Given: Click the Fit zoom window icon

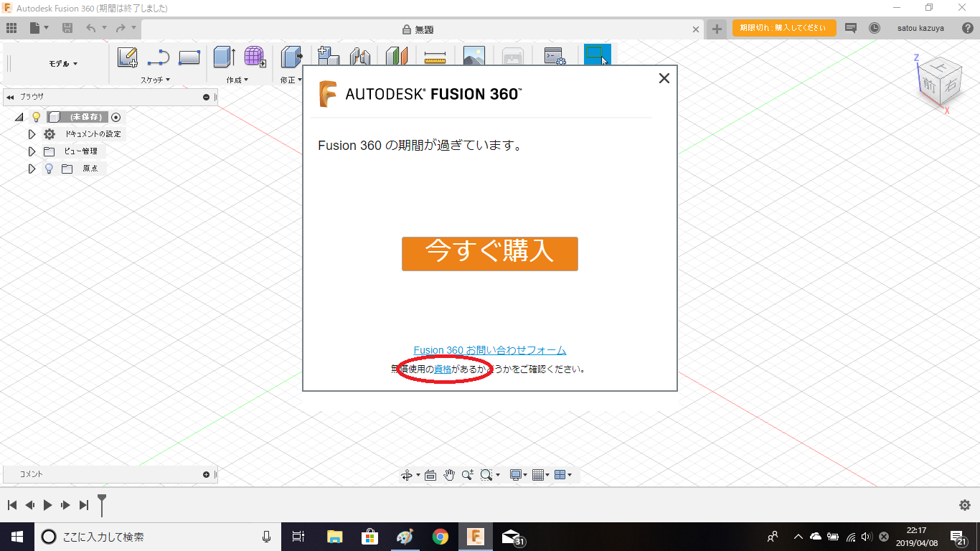Looking at the screenshot, I should (x=486, y=474).
